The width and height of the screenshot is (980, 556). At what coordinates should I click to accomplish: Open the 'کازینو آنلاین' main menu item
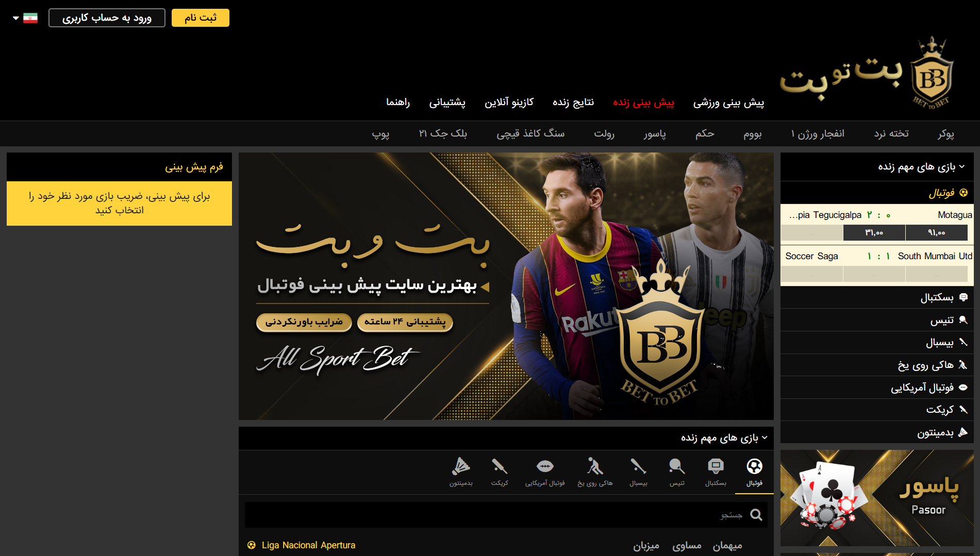[509, 103]
